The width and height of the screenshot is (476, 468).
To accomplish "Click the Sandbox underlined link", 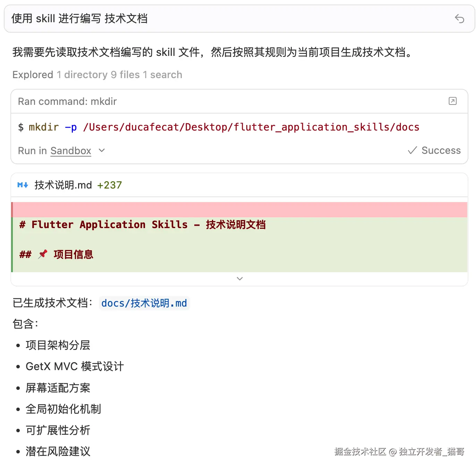I will [70, 151].
